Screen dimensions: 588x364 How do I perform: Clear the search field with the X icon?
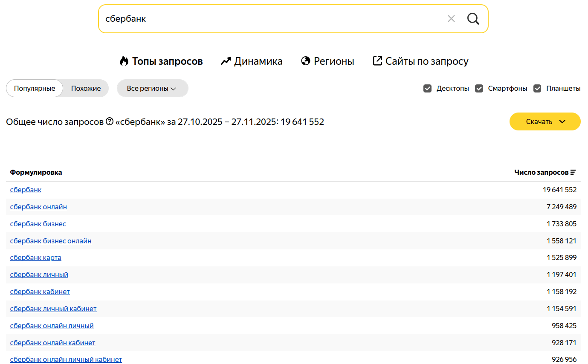coord(451,19)
